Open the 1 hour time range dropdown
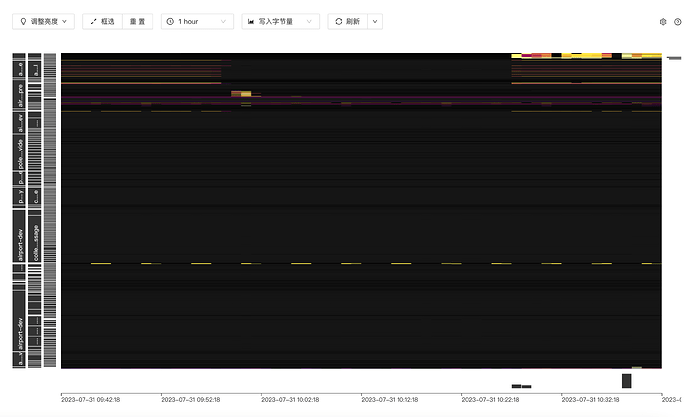Image resolution: width=690 pixels, height=417 pixels. [197, 21]
